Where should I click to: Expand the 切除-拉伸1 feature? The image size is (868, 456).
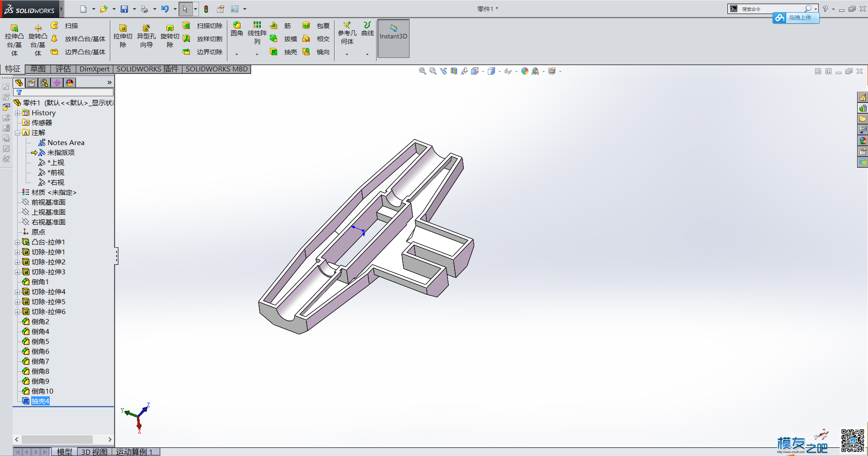pos(17,252)
